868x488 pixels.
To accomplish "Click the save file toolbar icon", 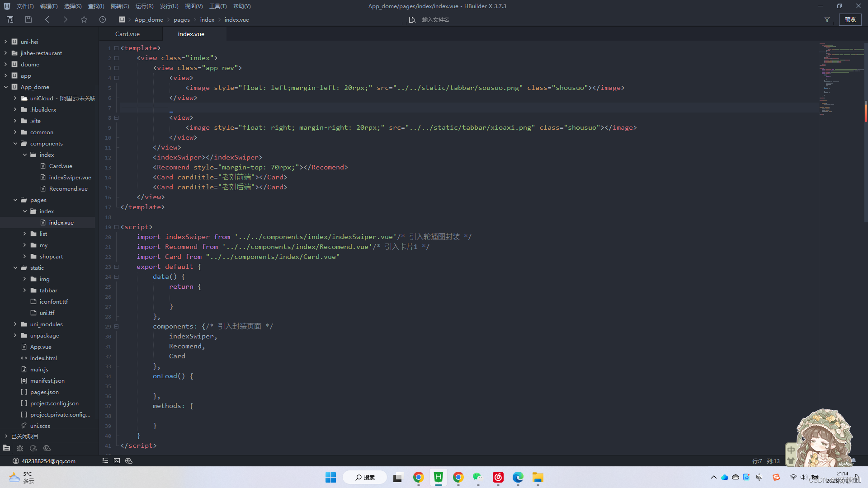I will point(28,19).
